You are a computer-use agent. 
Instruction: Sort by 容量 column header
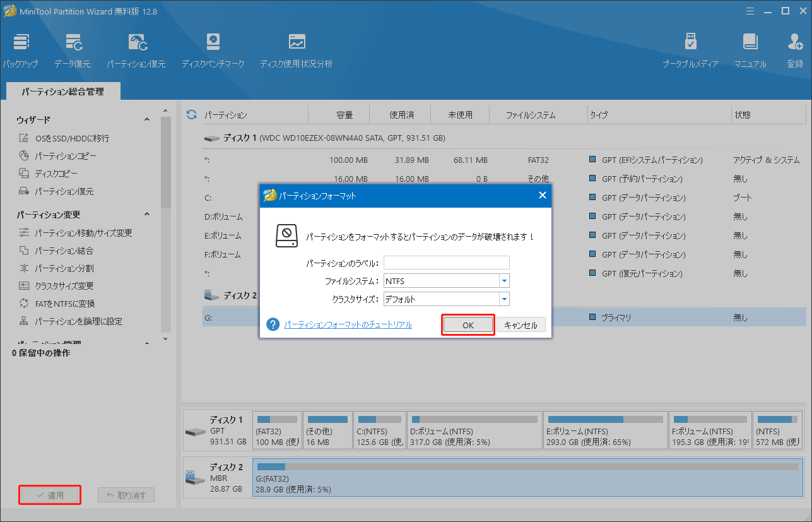344,116
